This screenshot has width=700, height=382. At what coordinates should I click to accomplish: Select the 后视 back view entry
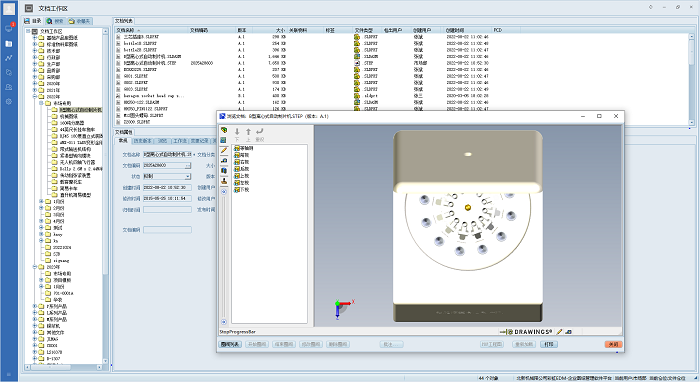[242, 169]
